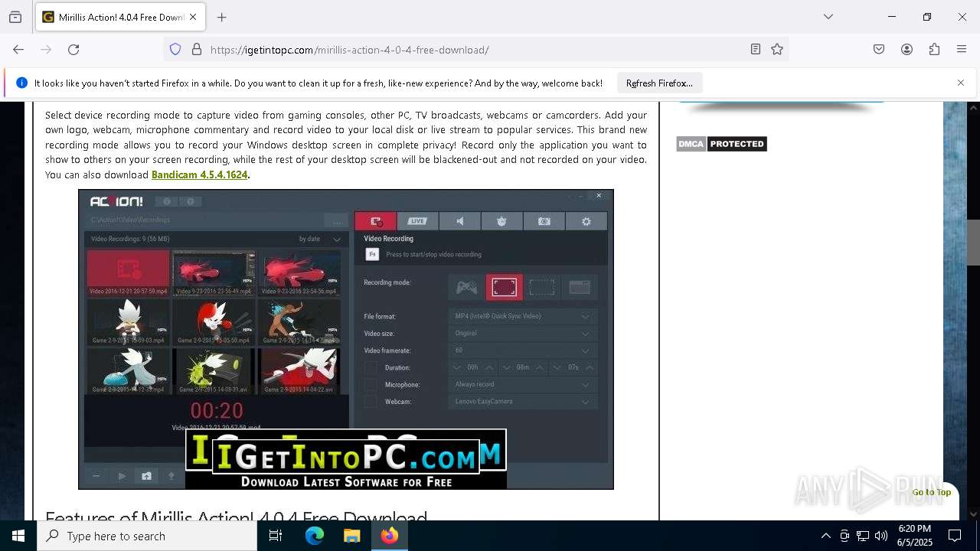Click the Go to Top link

[932, 492]
